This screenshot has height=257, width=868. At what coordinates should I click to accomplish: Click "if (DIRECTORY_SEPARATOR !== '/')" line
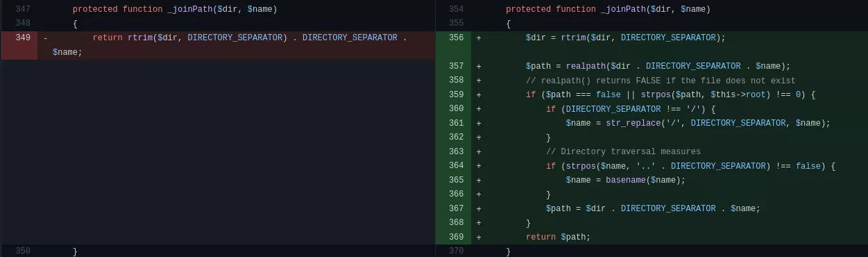[x=631, y=109]
